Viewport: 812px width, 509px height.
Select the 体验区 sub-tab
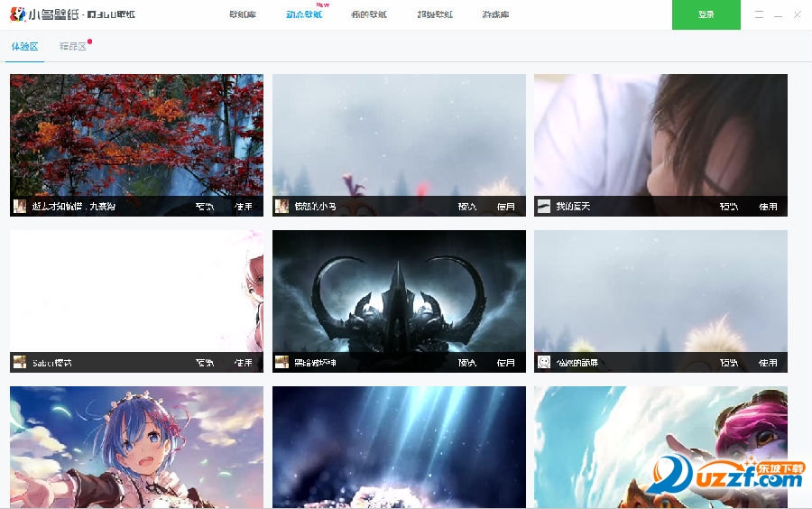coord(25,46)
